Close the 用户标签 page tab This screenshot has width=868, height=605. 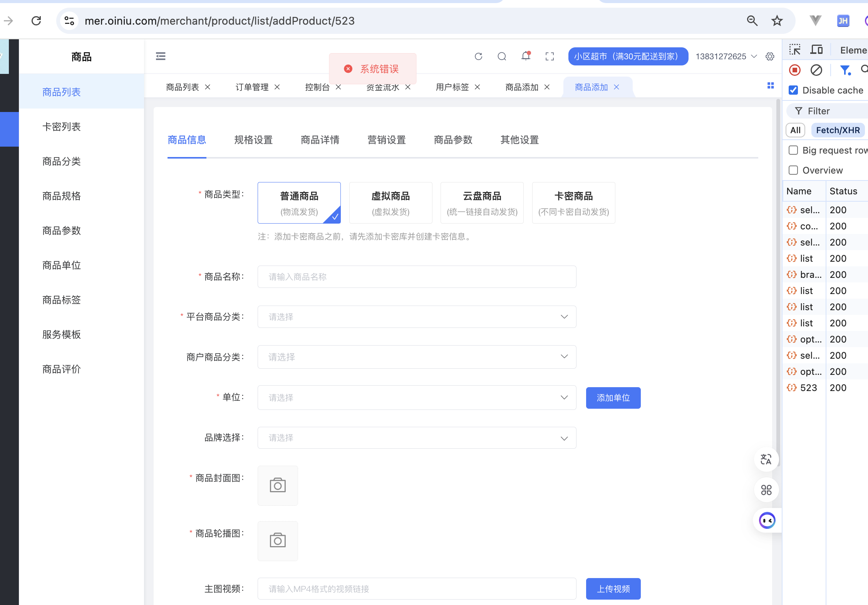(x=477, y=87)
